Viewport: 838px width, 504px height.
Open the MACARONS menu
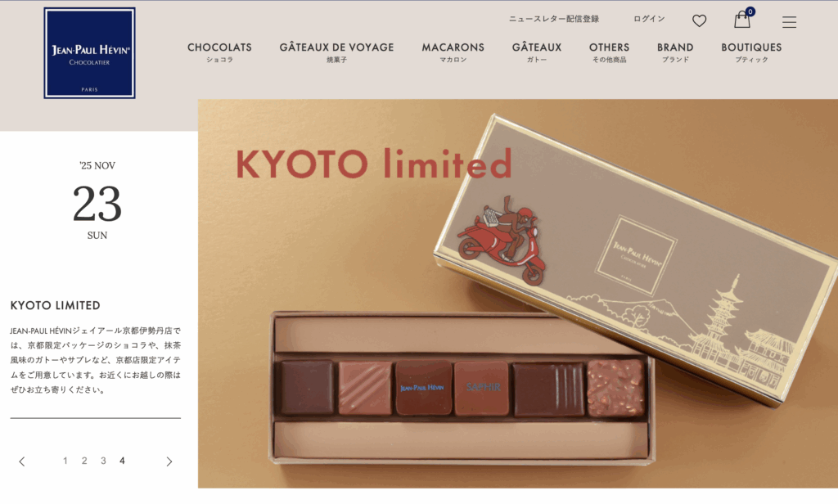(x=453, y=52)
